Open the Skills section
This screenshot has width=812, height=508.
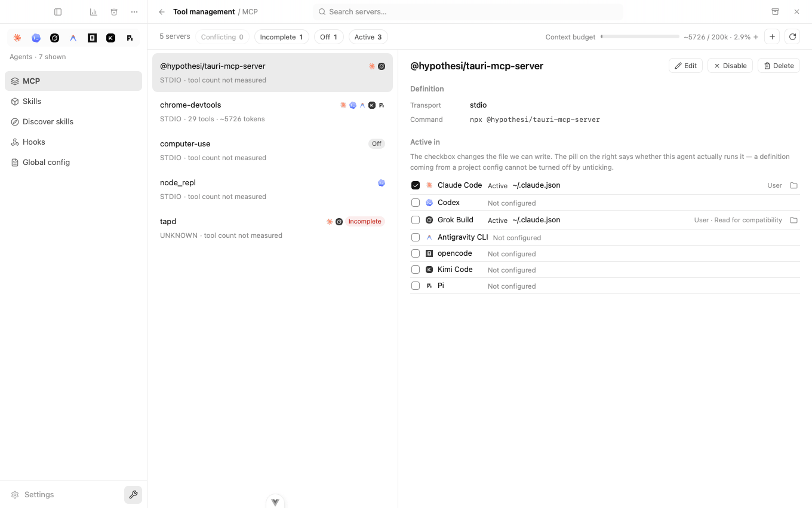[x=73, y=102]
